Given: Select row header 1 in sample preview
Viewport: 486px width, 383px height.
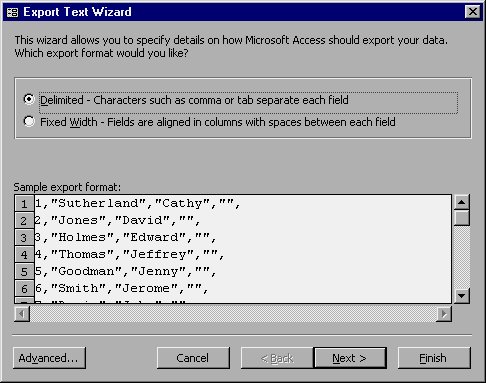Looking at the screenshot, I should point(24,204).
